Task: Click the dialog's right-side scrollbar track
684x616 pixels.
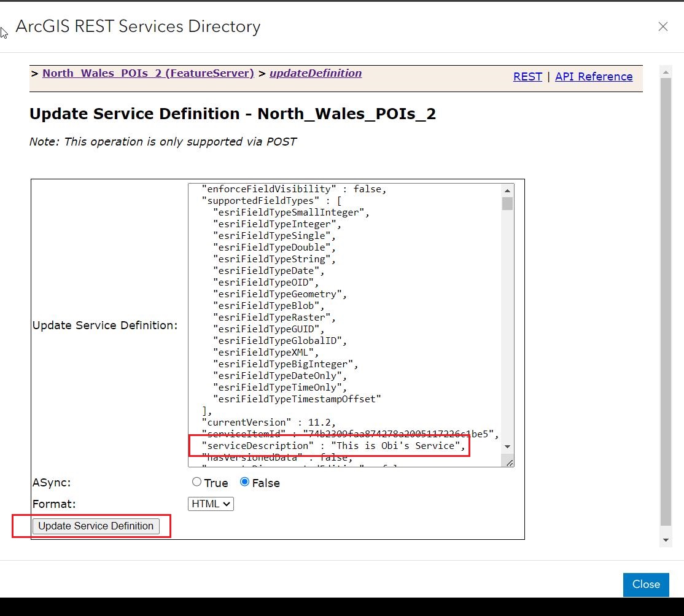Action: point(666,307)
